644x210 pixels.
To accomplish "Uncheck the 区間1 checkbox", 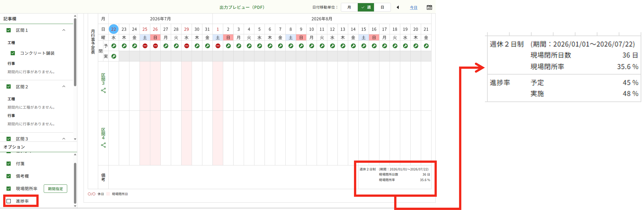I will coord(8,30).
